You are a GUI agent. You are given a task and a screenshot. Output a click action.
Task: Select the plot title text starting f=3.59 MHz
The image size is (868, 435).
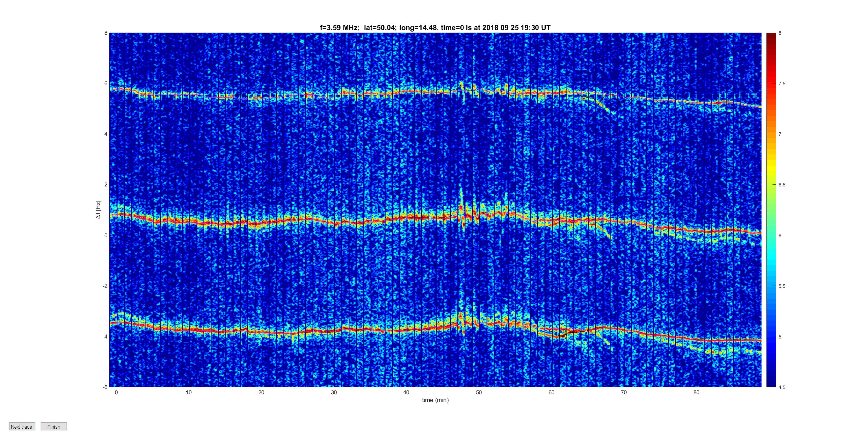pos(435,28)
